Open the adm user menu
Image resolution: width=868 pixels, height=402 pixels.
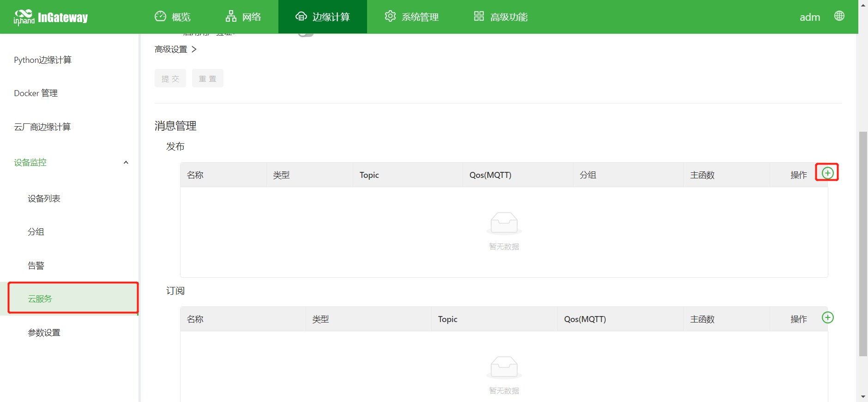tap(809, 17)
